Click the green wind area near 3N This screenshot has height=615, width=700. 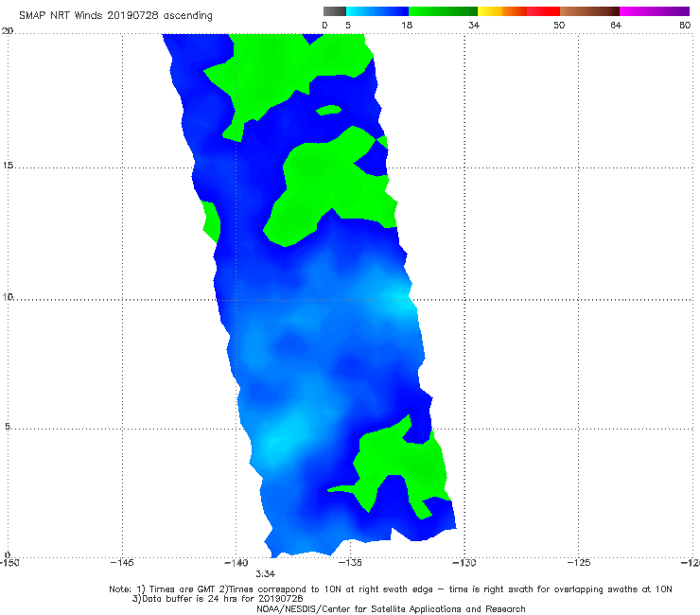coord(402,465)
